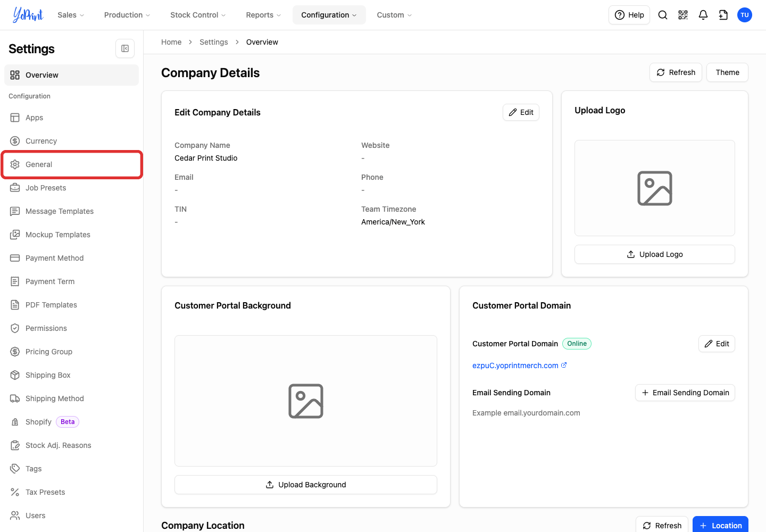The image size is (766, 532).
Task: Click the portal background placeholder image
Action: (x=306, y=401)
